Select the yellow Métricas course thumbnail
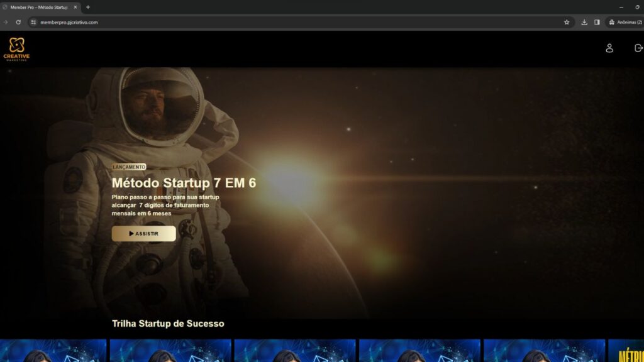The height and width of the screenshot is (362, 644). (x=626, y=351)
